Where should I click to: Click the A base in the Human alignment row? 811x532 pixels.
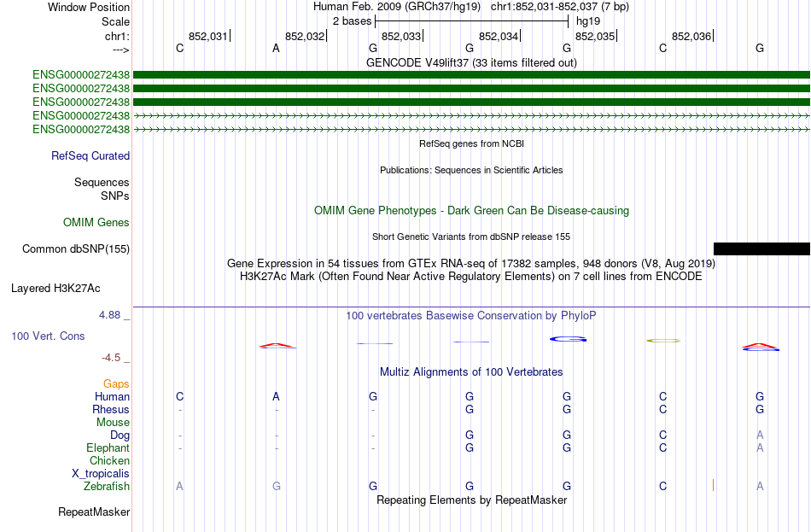pos(277,397)
